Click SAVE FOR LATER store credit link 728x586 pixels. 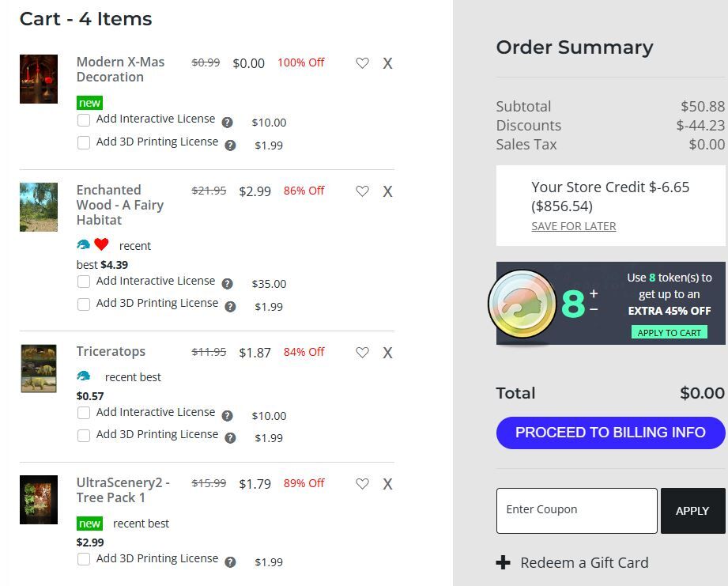pyautogui.click(x=573, y=226)
